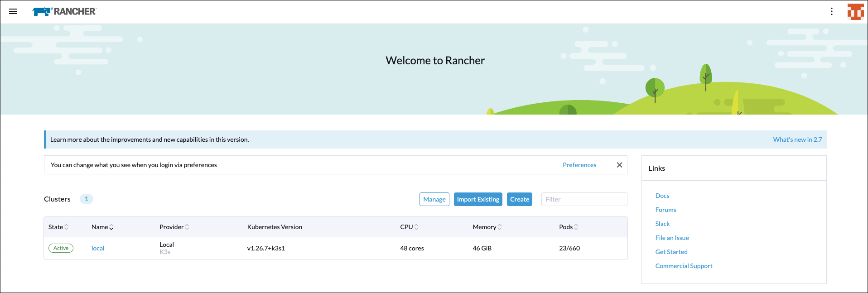Open the Get Started link

pyautogui.click(x=671, y=252)
